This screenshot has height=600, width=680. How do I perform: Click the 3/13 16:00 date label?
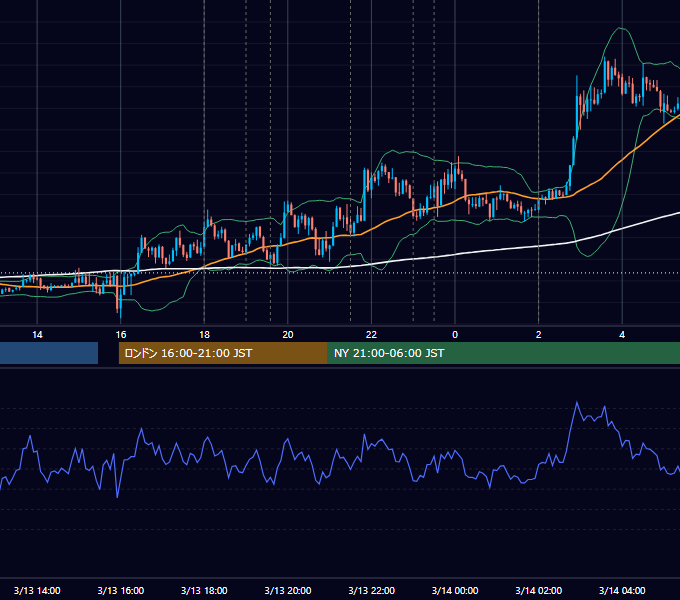[121, 590]
